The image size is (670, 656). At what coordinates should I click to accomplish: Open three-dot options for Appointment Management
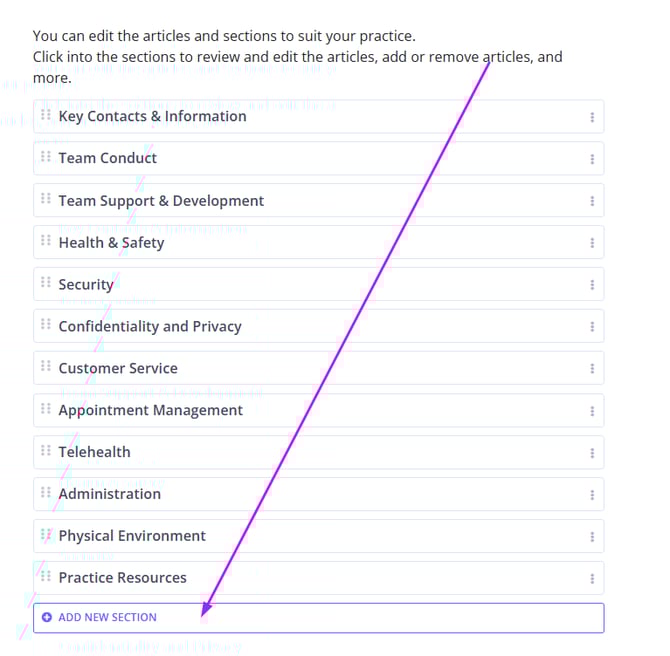click(x=592, y=411)
